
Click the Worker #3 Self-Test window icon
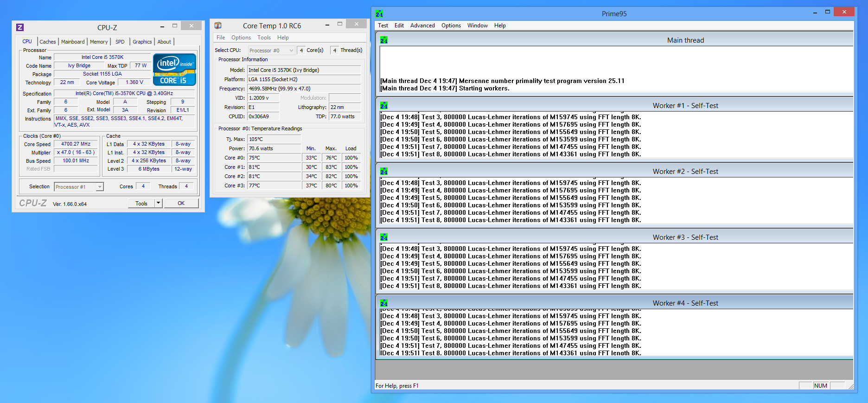(384, 237)
